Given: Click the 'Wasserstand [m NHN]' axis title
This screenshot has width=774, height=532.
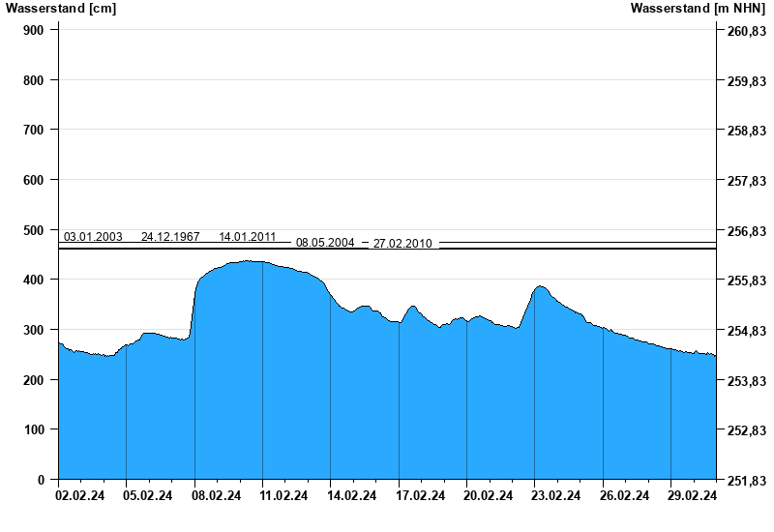Looking at the screenshot, I should (698, 9).
